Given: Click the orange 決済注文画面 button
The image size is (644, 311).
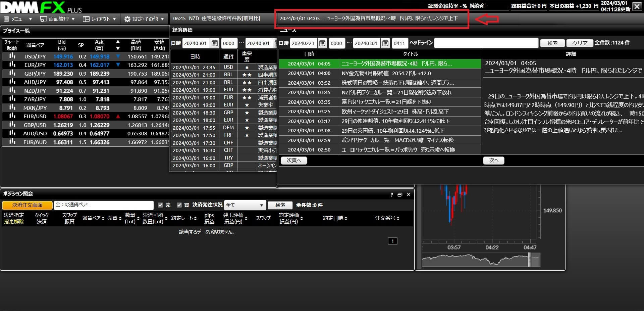Looking at the screenshot, I should coord(27,205).
